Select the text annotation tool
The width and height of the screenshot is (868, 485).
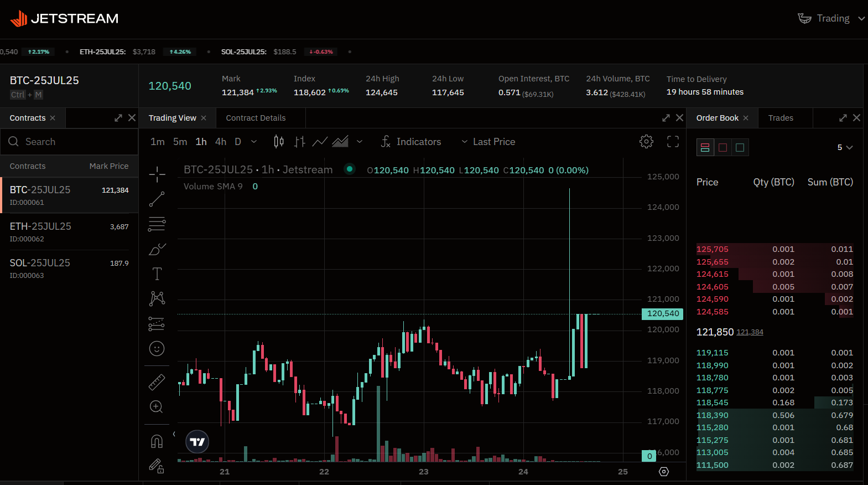point(157,274)
